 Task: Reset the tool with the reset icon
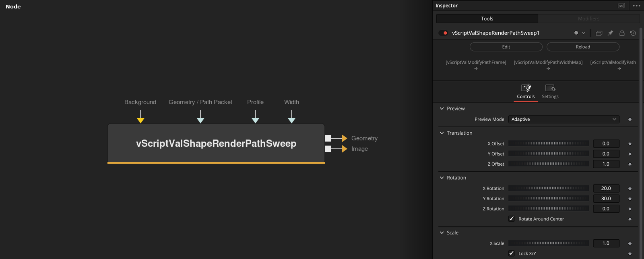[x=633, y=33]
